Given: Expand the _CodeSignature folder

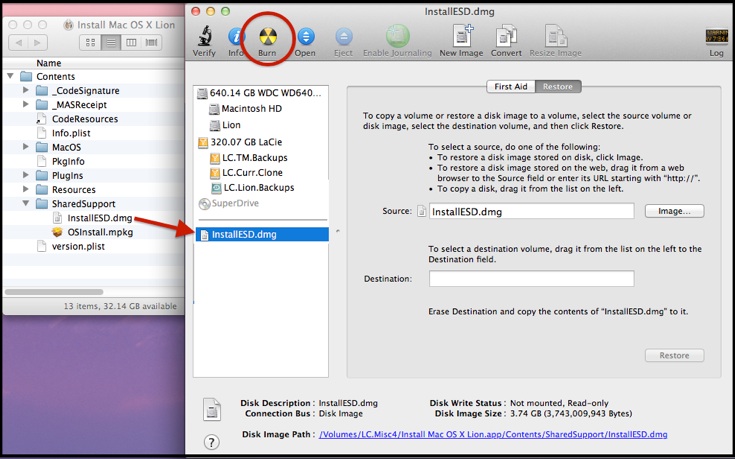Looking at the screenshot, I should click(x=26, y=90).
